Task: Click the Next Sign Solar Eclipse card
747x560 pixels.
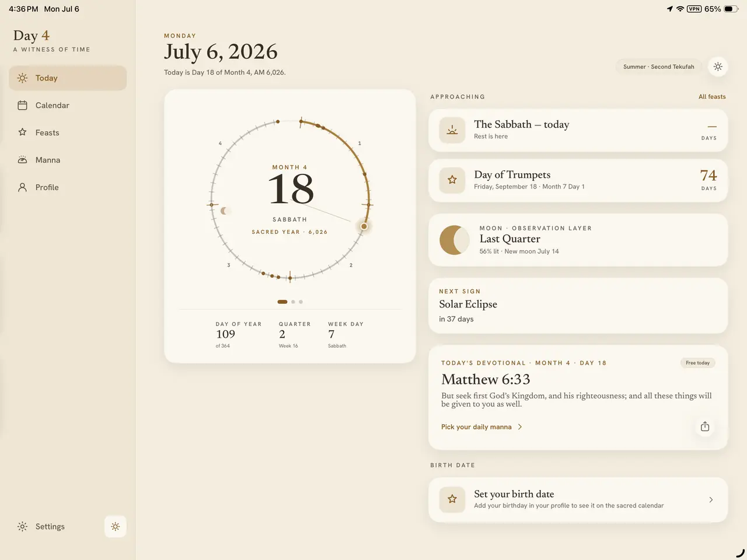Action: point(578,306)
